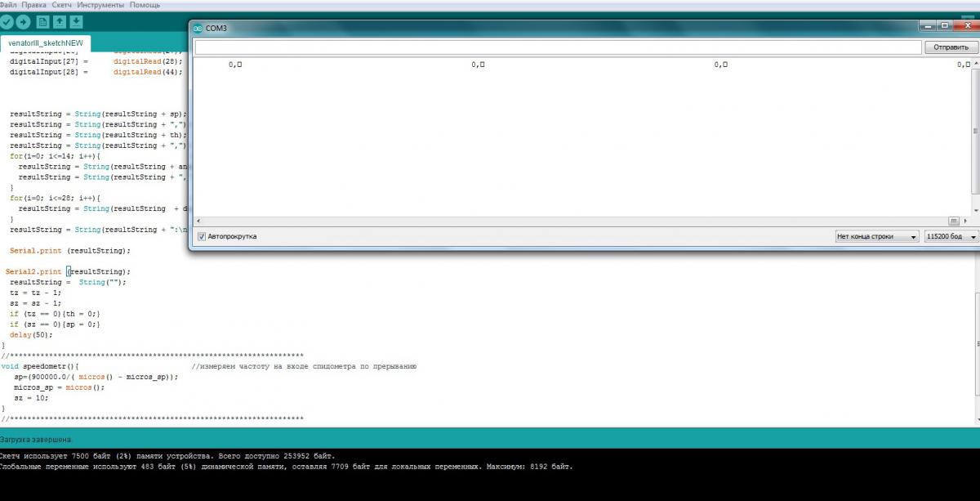
Task: Open the Файл menu
Action: tap(8, 5)
